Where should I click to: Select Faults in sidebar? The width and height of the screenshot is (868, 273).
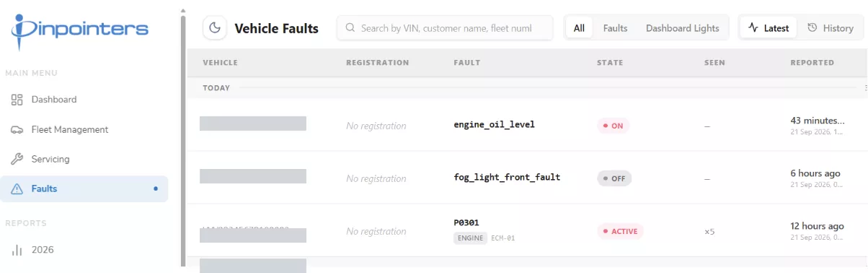coord(84,189)
